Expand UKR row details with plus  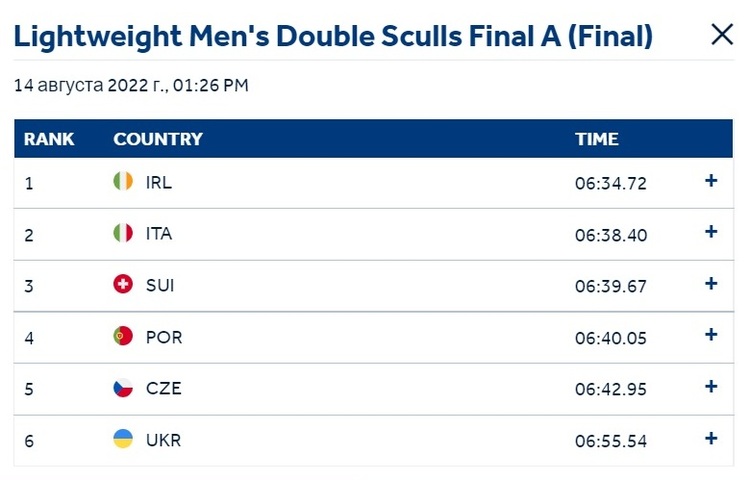711,438
